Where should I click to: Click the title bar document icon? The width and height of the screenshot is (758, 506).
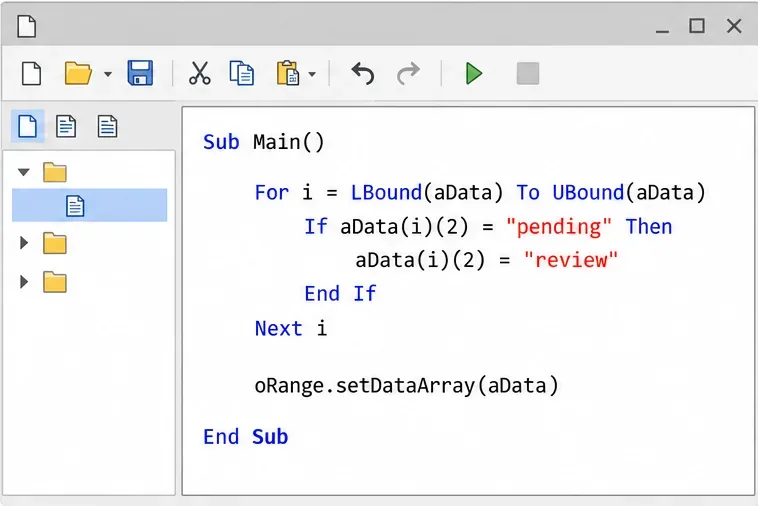(x=27, y=26)
